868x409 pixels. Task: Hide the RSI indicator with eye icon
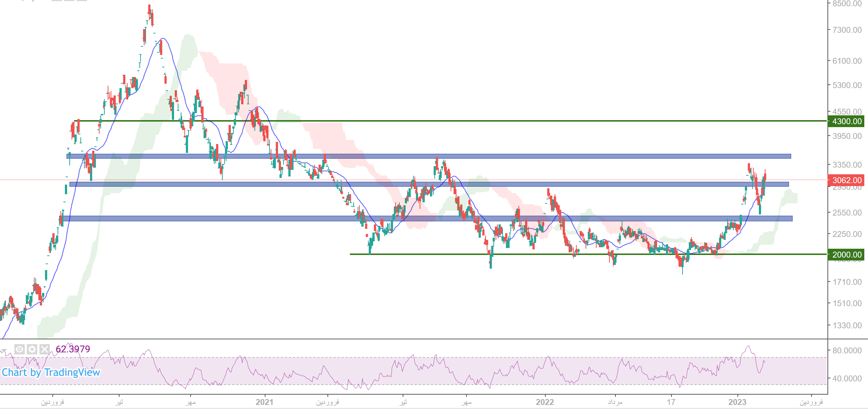pyautogui.click(x=20, y=349)
